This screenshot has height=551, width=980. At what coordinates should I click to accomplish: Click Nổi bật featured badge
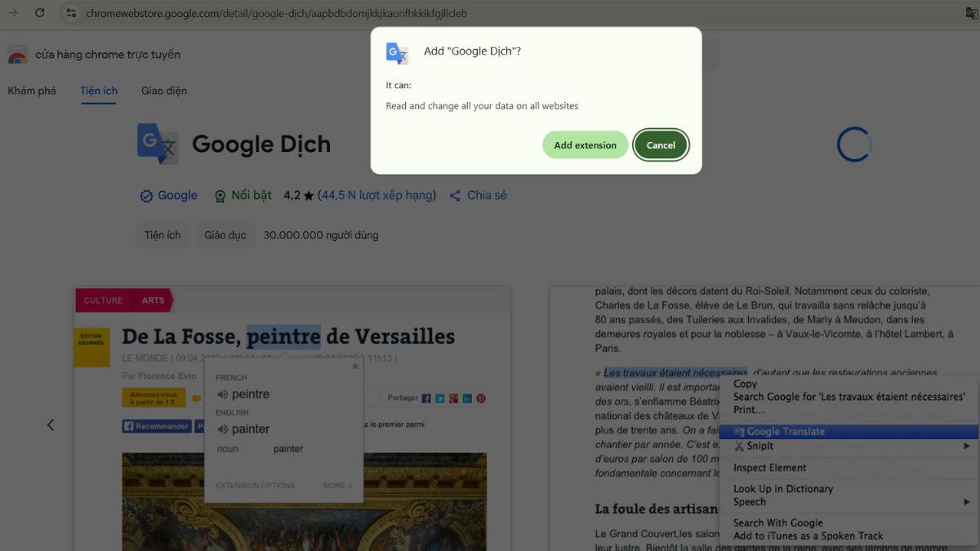(x=243, y=195)
